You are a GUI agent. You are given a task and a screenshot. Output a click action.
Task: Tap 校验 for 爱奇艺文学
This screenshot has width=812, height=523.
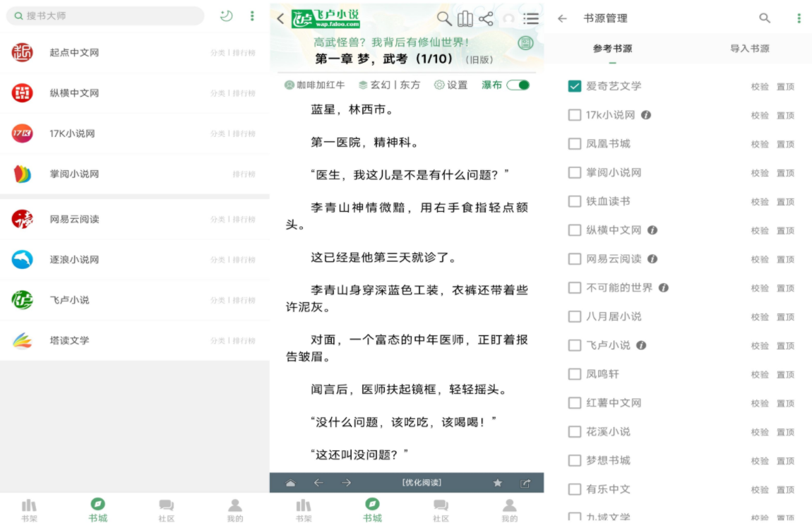coord(760,87)
